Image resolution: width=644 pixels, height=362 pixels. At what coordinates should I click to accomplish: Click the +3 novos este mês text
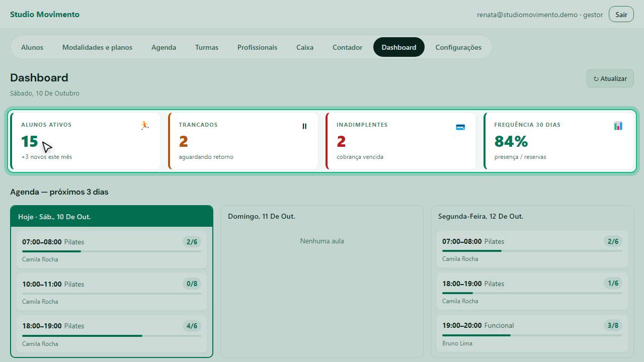pos(46,157)
